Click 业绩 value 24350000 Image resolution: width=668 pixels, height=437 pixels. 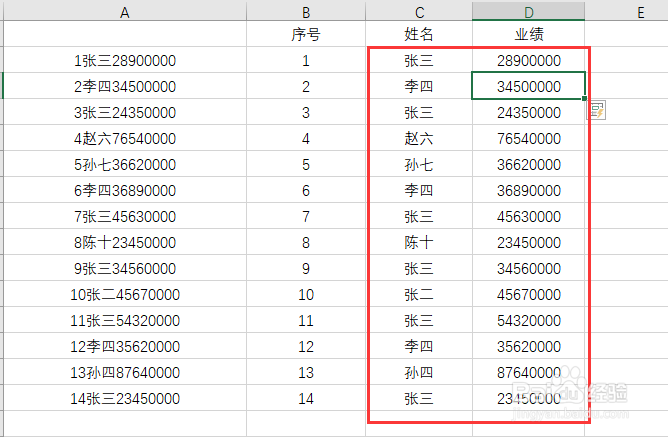[529, 112]
